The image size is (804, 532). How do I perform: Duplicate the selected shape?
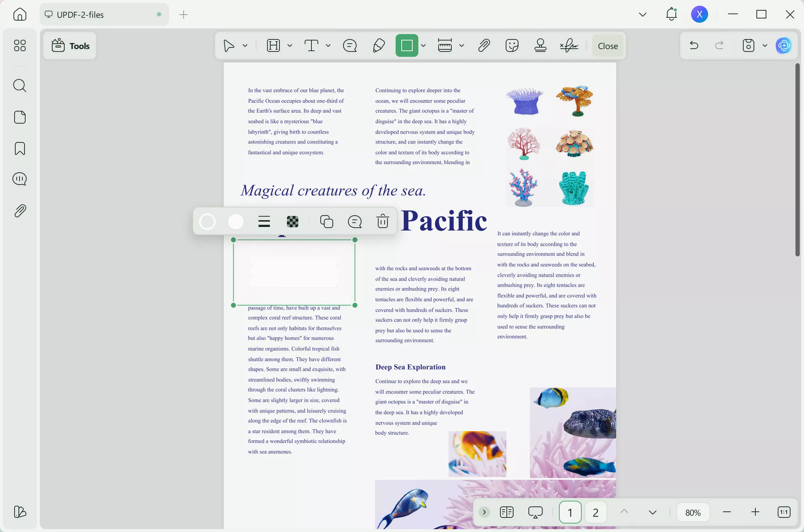tap(327, 221)
